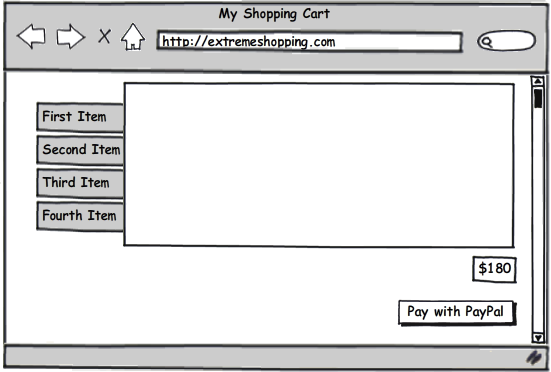Click the magnifying glass search icon

pyautogui.click(x=487, y=42)
